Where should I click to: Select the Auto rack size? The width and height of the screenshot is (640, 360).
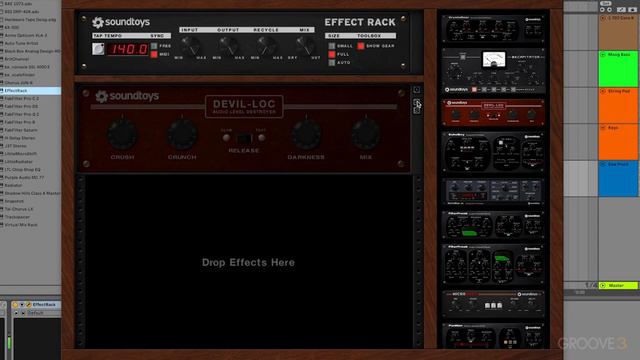click(x=332, y=62)
